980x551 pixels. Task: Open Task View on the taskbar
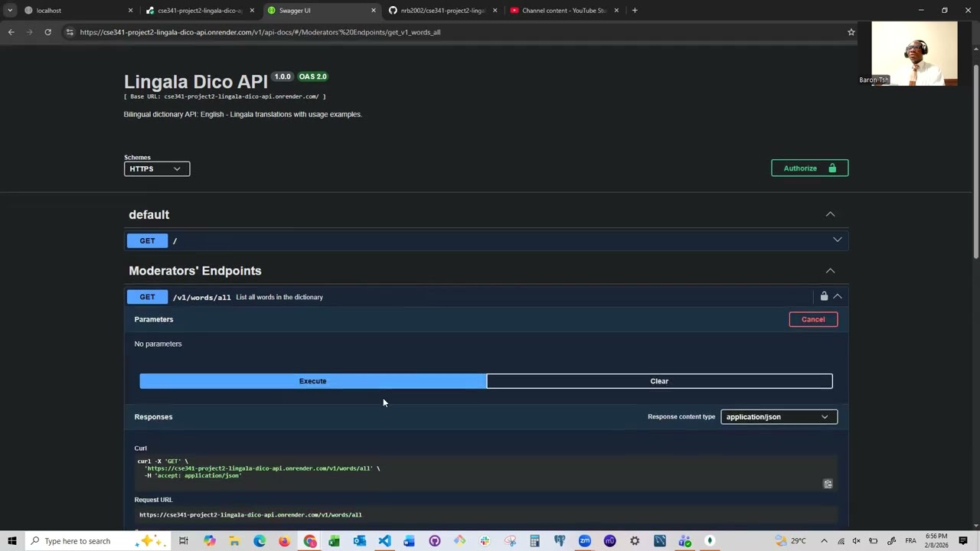click(184, 541)
